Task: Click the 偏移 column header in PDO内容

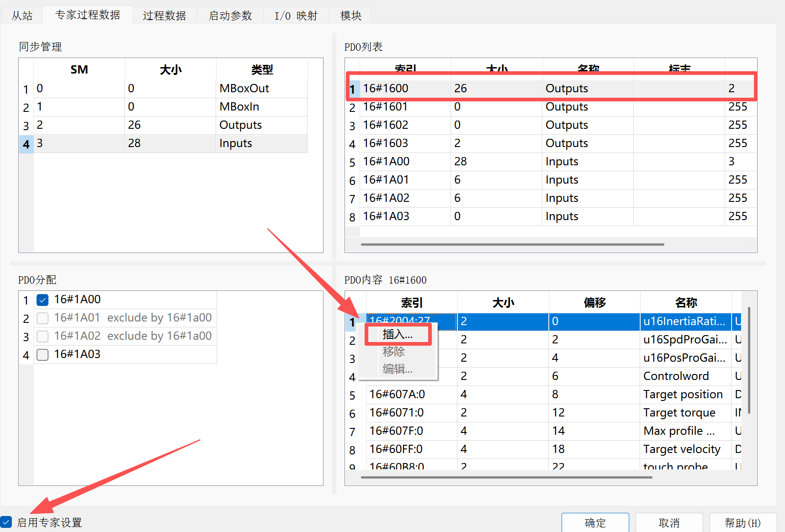Action: click(x=594, y=302)
